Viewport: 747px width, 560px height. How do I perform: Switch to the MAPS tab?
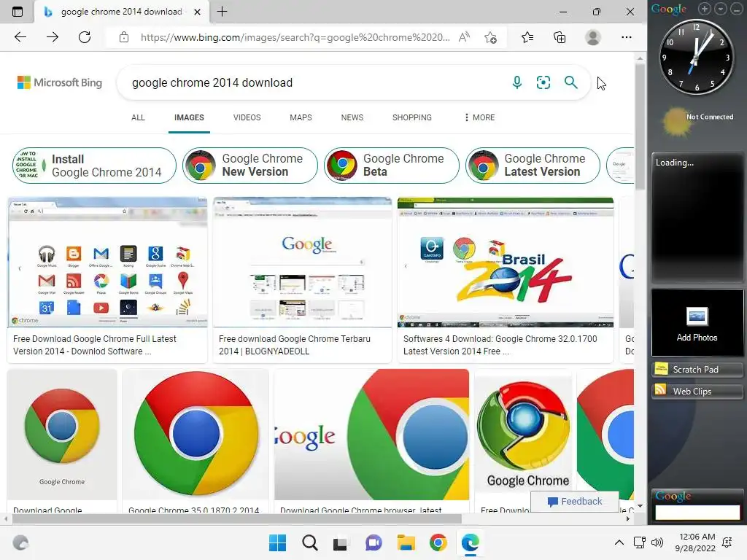[301, 117]
